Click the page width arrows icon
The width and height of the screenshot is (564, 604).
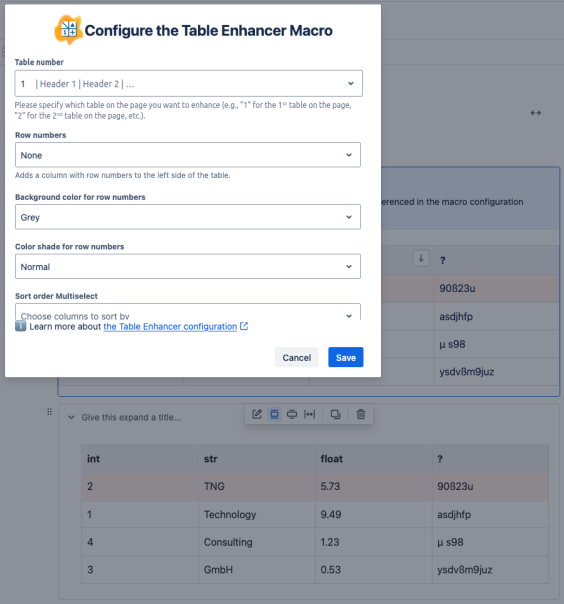[535, 113]
